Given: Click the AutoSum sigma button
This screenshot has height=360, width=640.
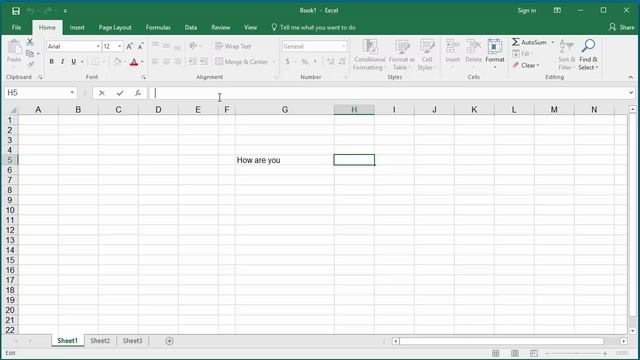Looking at the screenshot, I should [x=529, y=42].
